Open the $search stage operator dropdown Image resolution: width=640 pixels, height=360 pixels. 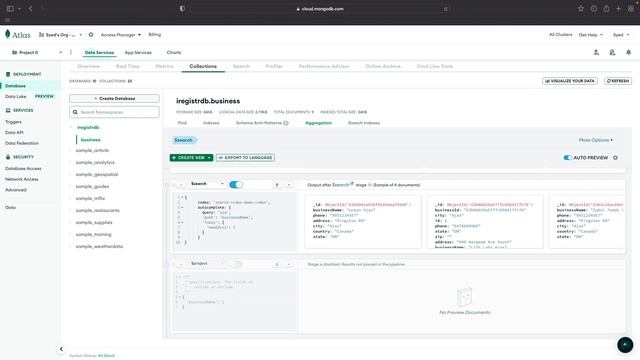point(207,184)
